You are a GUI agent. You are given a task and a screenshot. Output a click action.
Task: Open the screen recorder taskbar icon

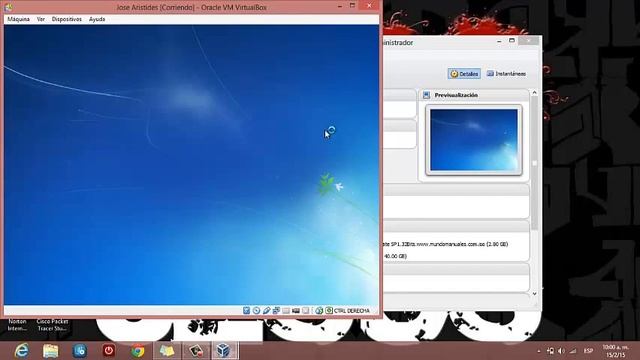tap(196, 351)
